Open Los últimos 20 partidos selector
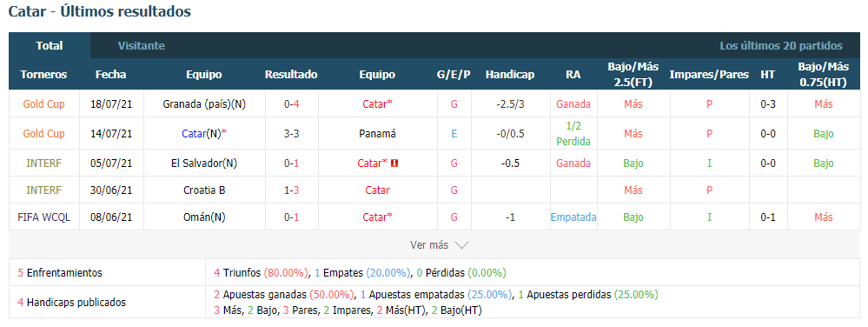This screenshot has height=327, width=868. [780, 46]
